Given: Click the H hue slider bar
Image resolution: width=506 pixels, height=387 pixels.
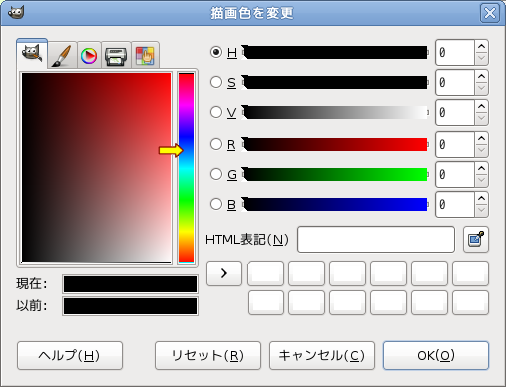Looking at the screenshot, I should 335,52.
